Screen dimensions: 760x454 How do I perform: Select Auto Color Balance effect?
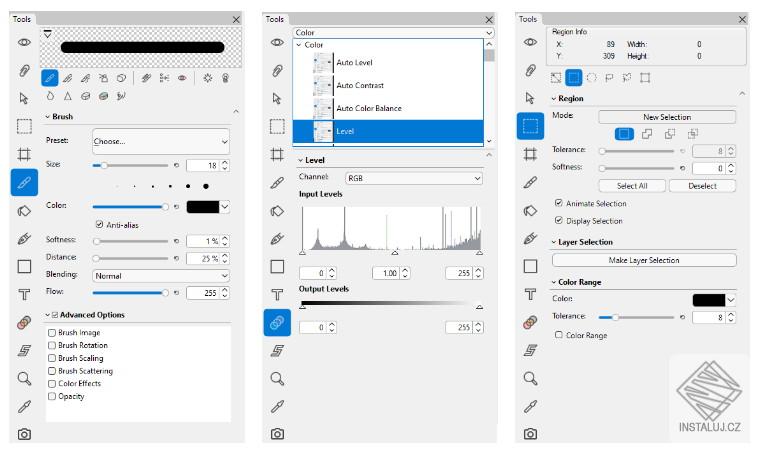388,108
